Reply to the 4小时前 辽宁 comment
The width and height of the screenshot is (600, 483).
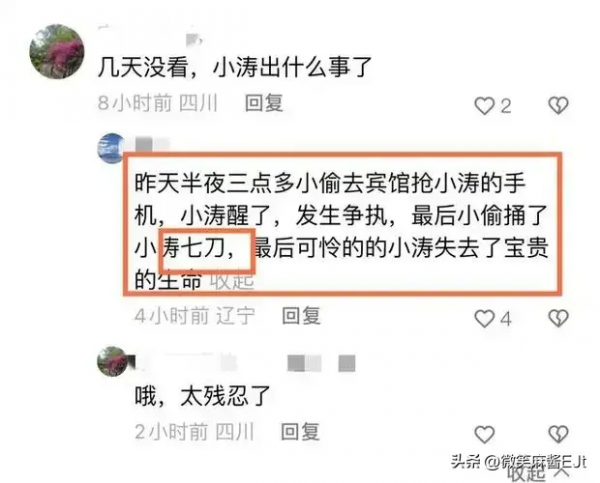click(301, 316)
